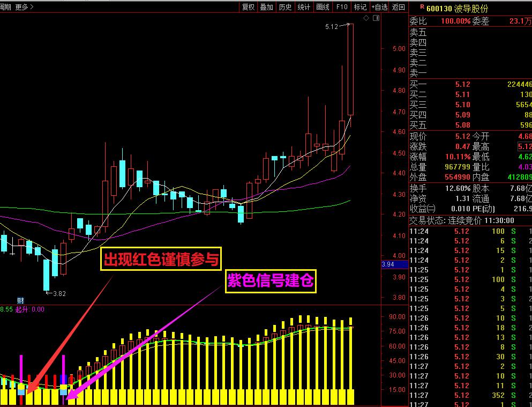Screen dimensions: 532x407
Task: Click the 卖一 row label
Action: [x=418, y=73]
